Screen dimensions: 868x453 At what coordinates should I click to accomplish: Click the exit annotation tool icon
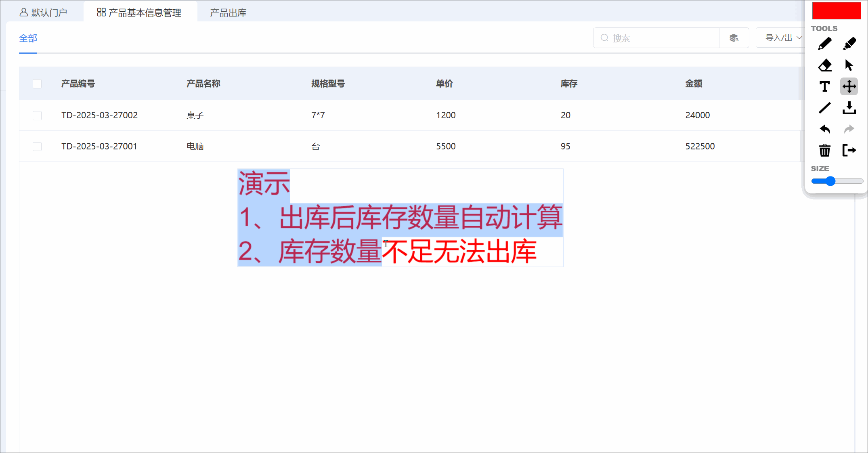pos(849,151)
